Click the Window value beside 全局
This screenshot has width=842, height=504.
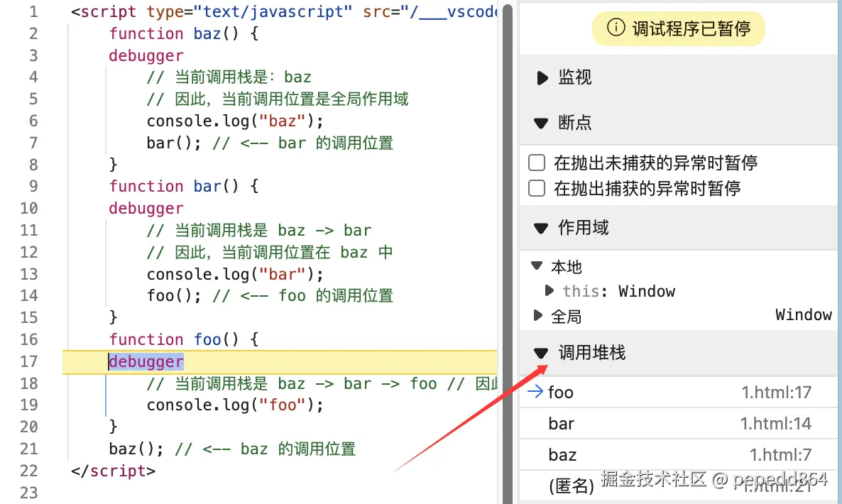tap(804, 314)
